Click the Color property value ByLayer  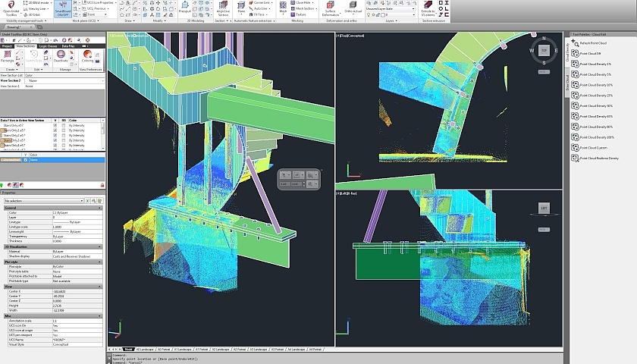coord(77,212)
